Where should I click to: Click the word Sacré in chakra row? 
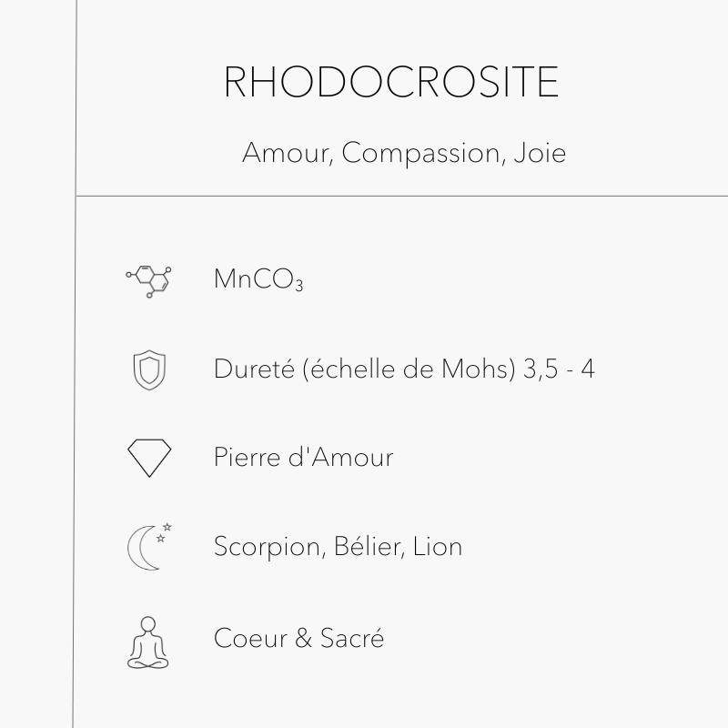352,638
